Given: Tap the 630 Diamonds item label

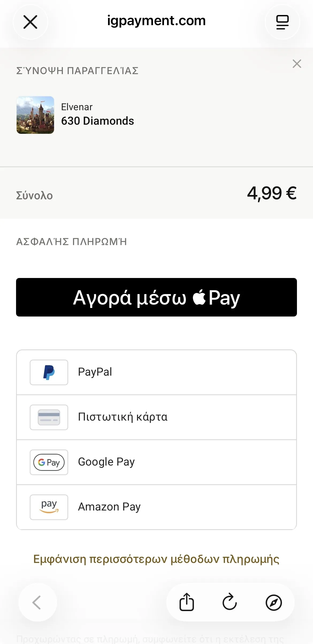Looking at the screenshot, I should [98, 121].
